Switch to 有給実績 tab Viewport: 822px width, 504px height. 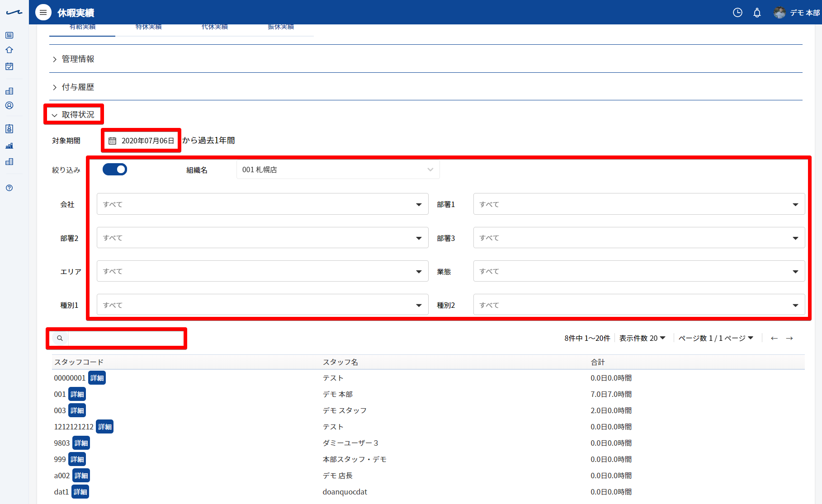click(82, 28)
